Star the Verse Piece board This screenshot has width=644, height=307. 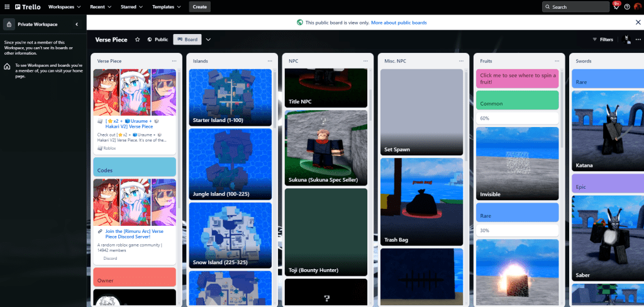coord(137,39)
